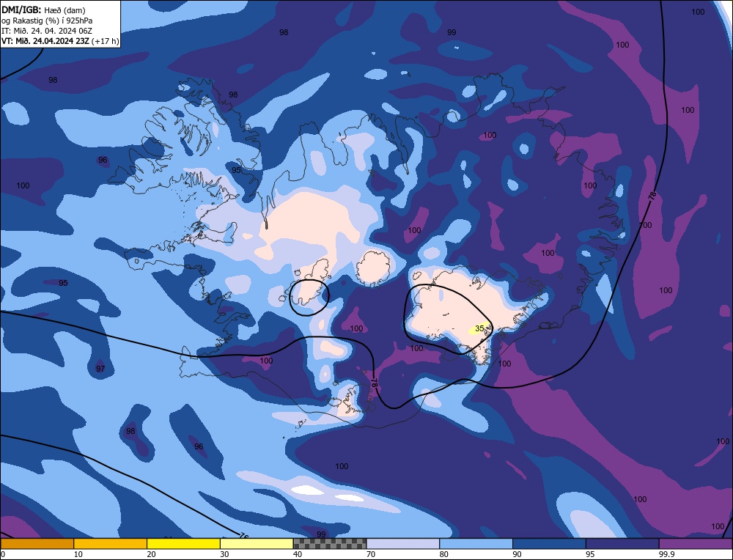
Task: Click the "76" contour line label
Action: (243, 536)
